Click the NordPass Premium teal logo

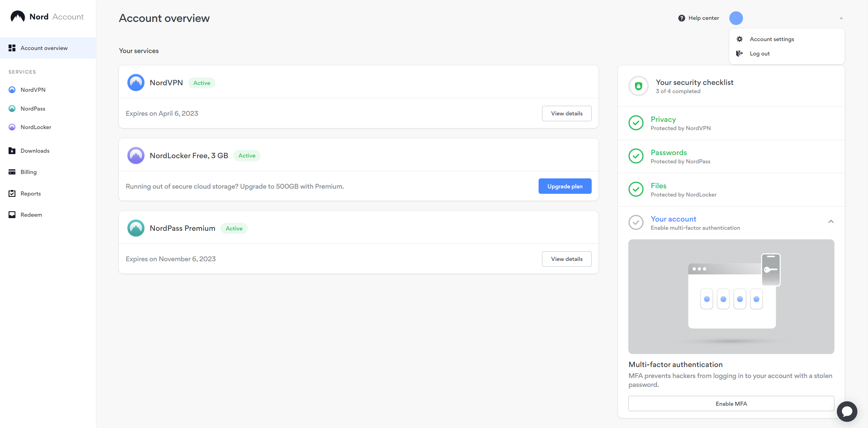pos(136,228)
